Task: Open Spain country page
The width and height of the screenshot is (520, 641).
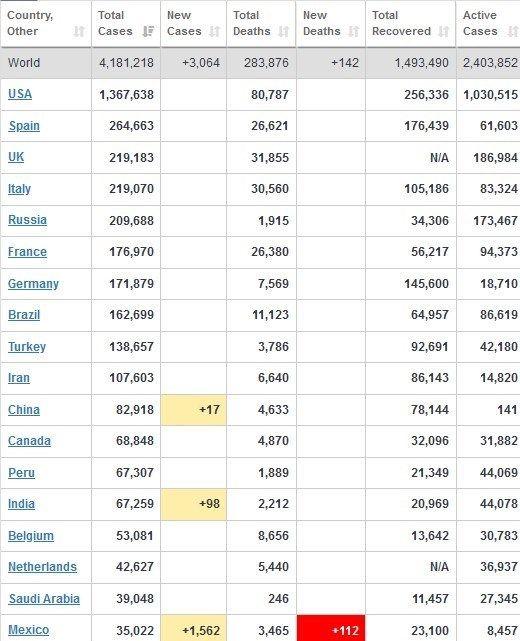Action: (24, 126)
